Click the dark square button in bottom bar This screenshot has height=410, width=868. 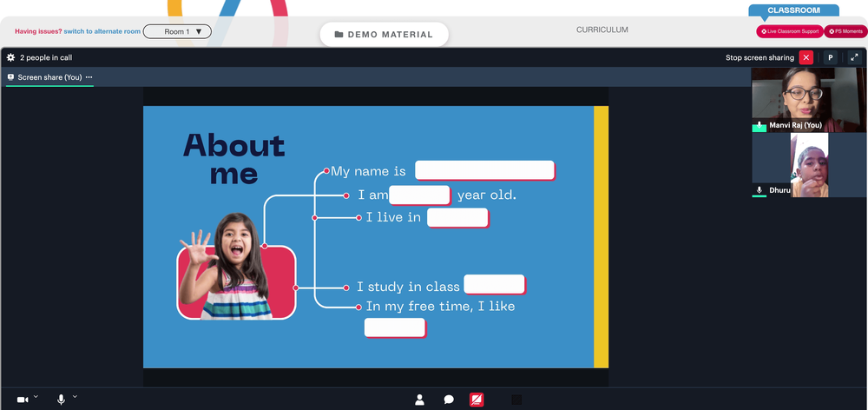(516, 400)
